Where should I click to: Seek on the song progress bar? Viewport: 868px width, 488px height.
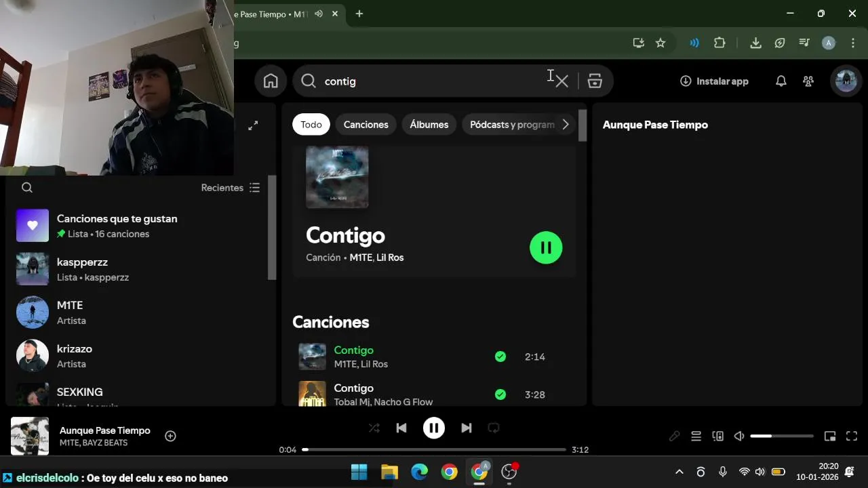(x=434, y=449)
